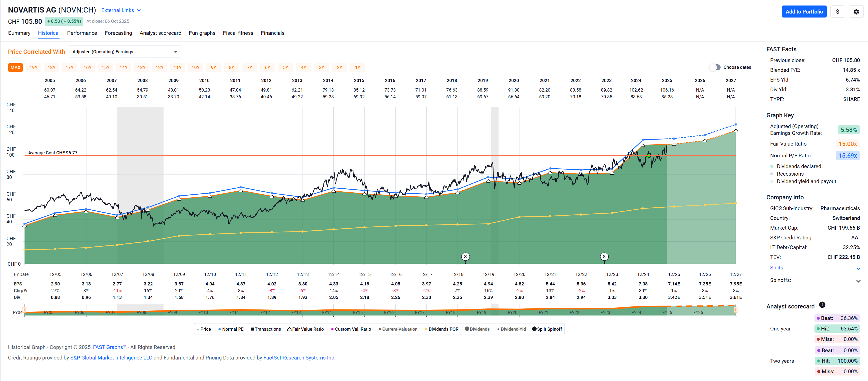This screenshot has height=381, width=868.
Task: Open the Adjusted (Operating) Earnings dropdown
Action: 125,52
